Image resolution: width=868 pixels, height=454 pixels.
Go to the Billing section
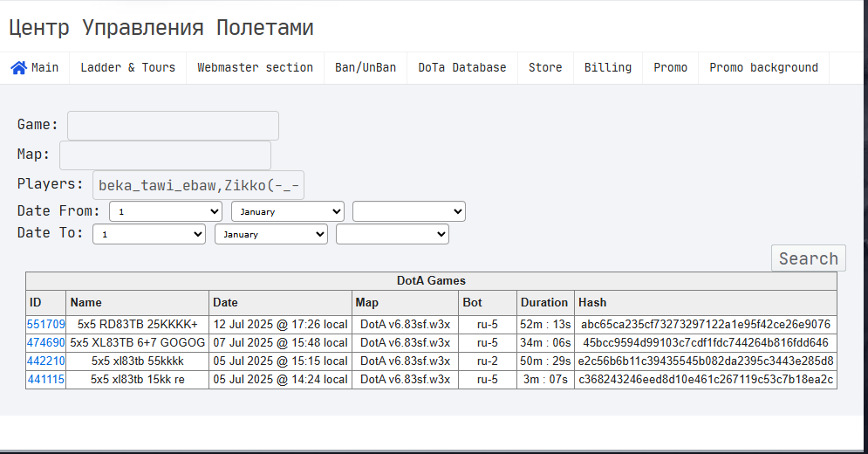608,67
